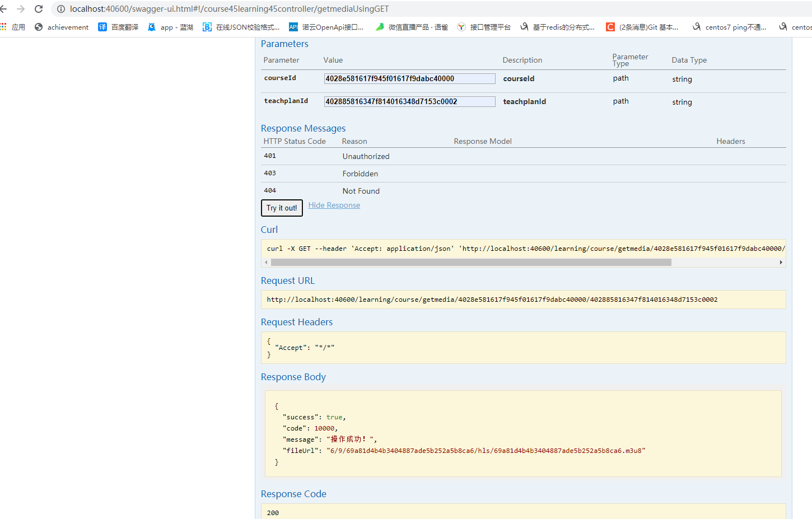
Task: Open the 接口管理平台 bookmark
Action: (x=484, y=27)
